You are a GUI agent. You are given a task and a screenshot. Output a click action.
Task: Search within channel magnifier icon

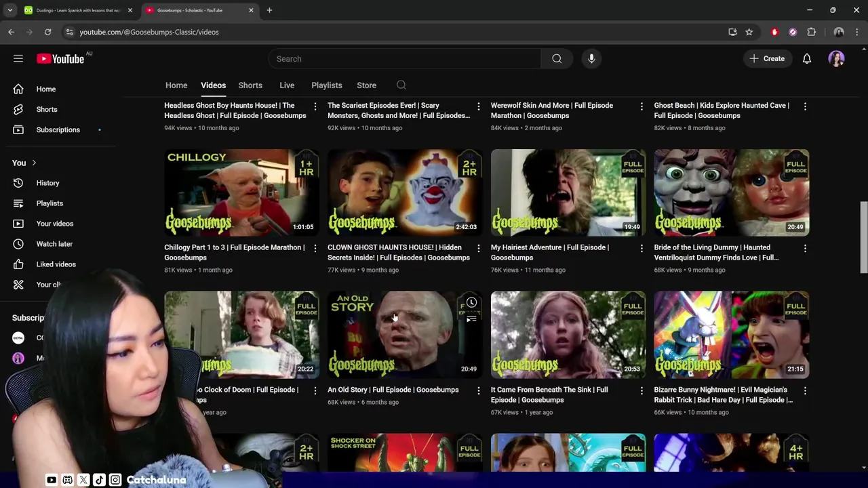click(x=401, y=85)
